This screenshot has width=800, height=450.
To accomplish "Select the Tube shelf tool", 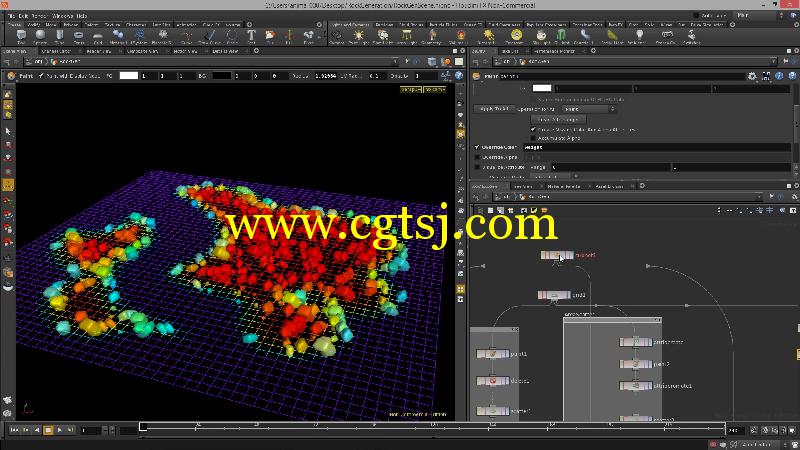I will pos(60,36).
